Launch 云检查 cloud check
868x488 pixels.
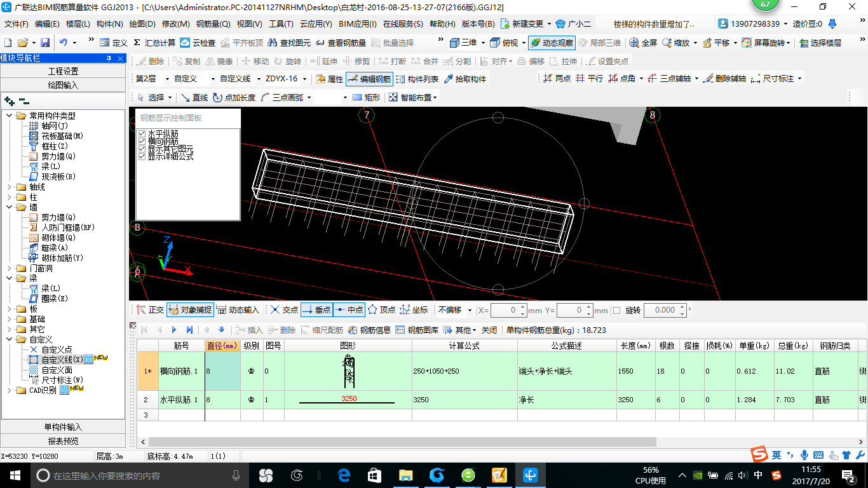198,43
